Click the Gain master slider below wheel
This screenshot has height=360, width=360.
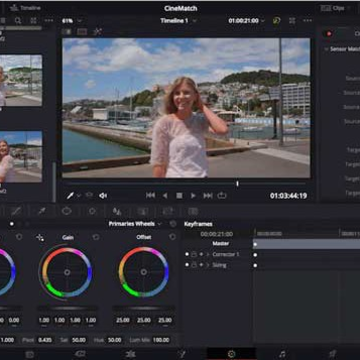tap(67, 308)
